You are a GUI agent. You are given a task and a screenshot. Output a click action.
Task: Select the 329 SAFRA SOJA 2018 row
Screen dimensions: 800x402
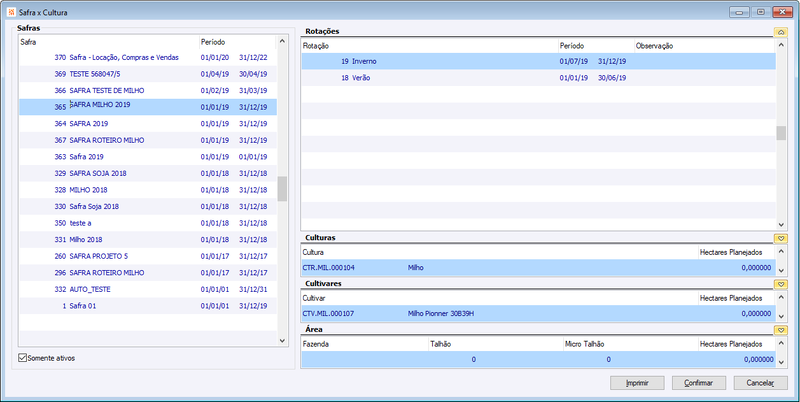pyautogui.click(x=148, y=173)
